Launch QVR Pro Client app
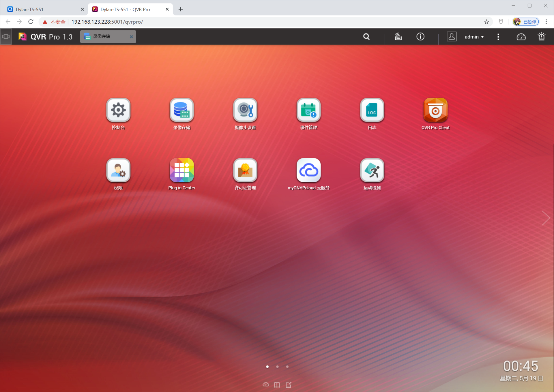Screen dimensions: 554x392 (435, 110)
